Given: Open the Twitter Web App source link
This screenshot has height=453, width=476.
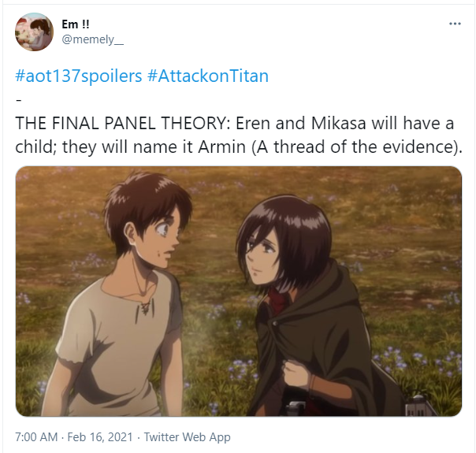Looking at the screenshot, I should 187,437.
